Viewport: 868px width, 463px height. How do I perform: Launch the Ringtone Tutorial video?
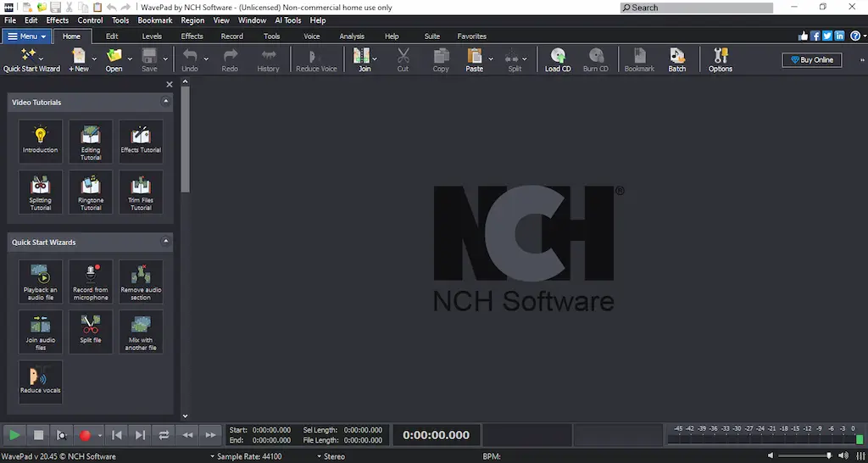pyautogui.click(x=91, y=192)
